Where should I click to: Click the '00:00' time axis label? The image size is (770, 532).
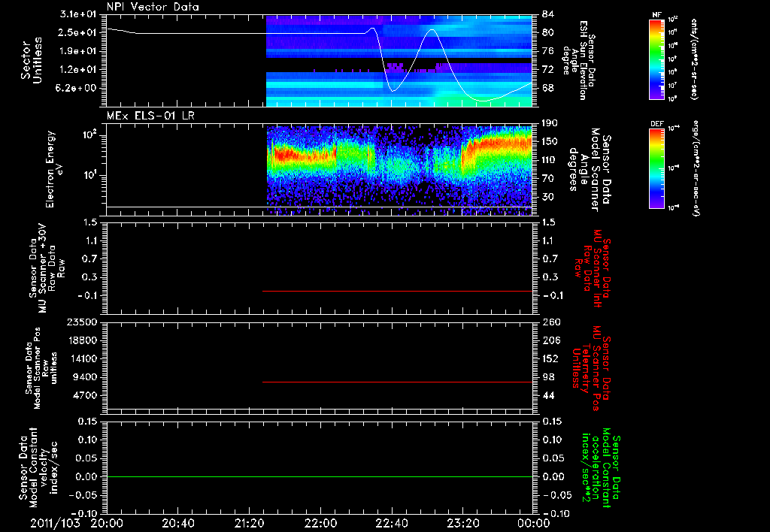pyautogui.click(x=534, y=523)
